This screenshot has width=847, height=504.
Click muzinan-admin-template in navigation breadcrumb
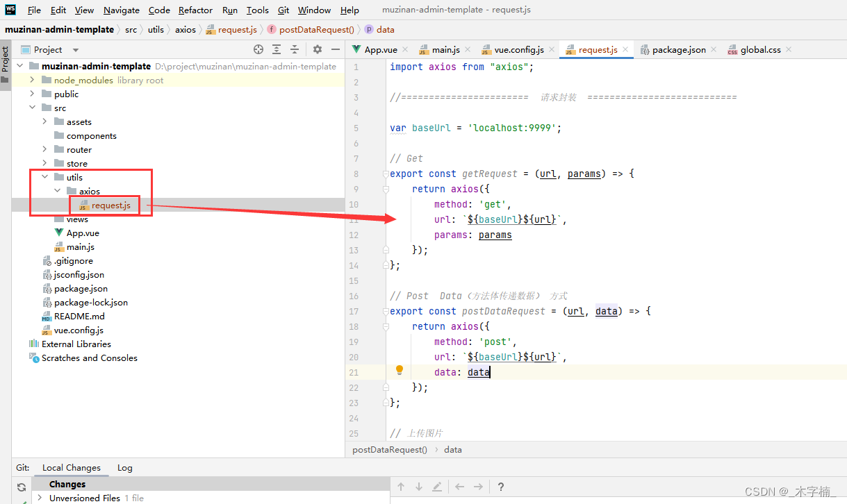(59, 29)
